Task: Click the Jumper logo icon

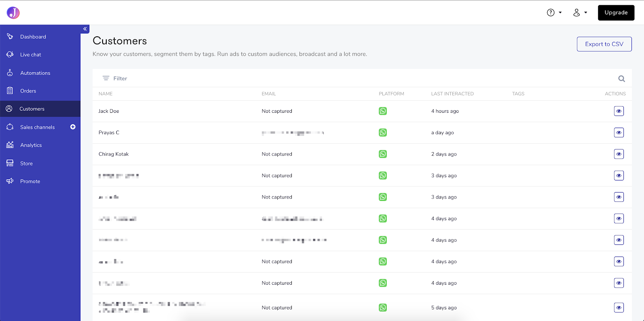Action: pos(13,13)
